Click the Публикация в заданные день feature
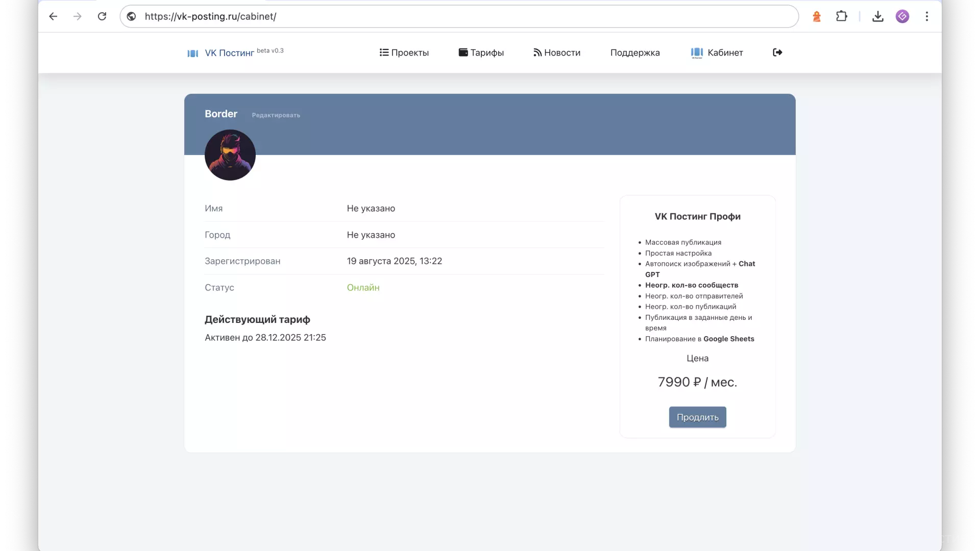This screenshot has width=980, height=551. tap(699, 322)
